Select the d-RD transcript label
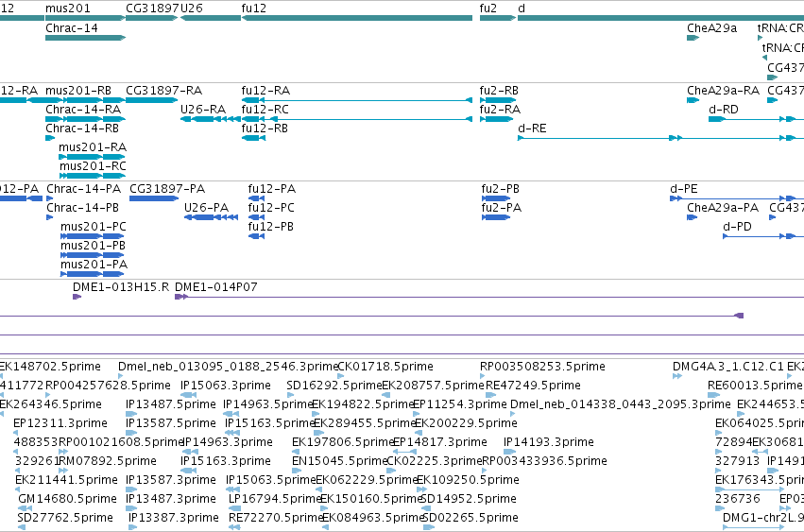 click(724, 110)
